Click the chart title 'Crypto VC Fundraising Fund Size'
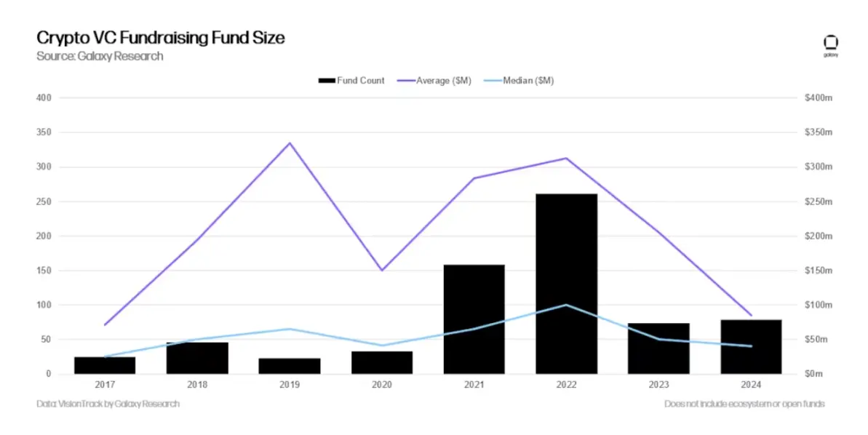The image size is (868, 435). click(x=160, y=38)
